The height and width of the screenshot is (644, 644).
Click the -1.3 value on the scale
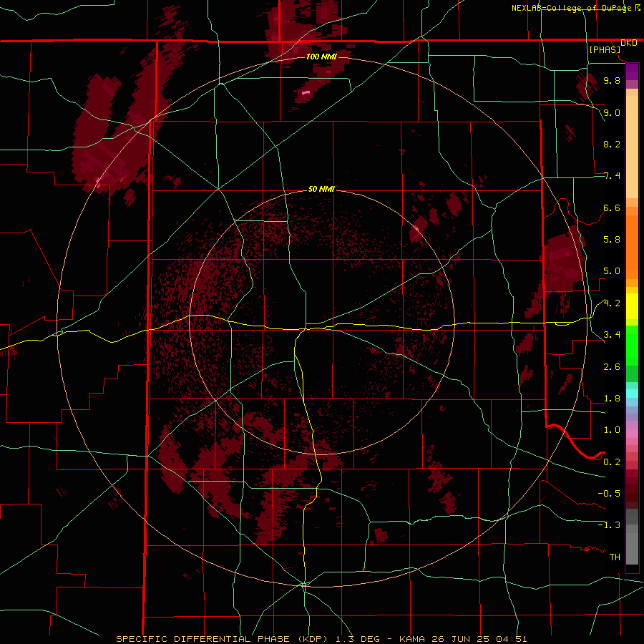tap(609, 525)
